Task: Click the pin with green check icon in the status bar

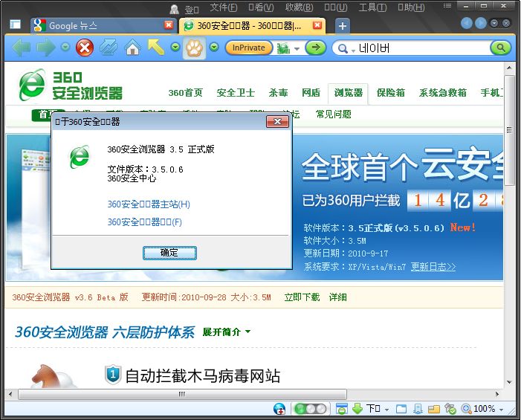Action: (x=450, y=409)
